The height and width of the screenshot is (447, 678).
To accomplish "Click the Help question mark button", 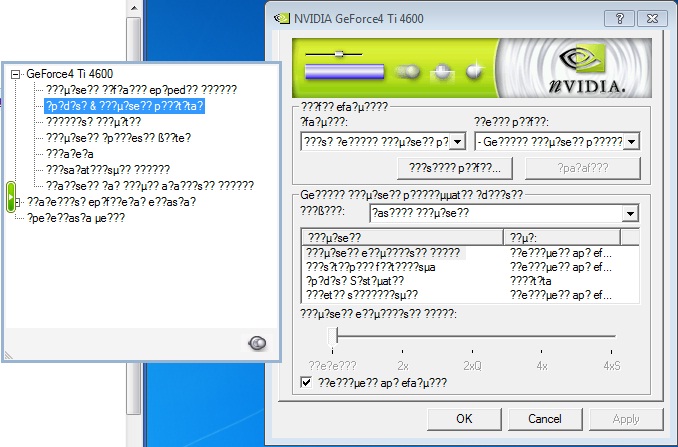I will [x=619, y=19].
